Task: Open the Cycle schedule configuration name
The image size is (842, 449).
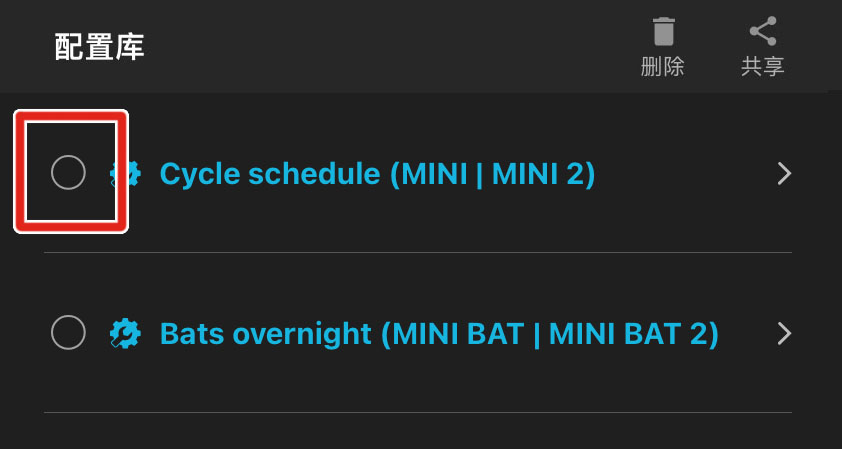Action: coord(270,174)
